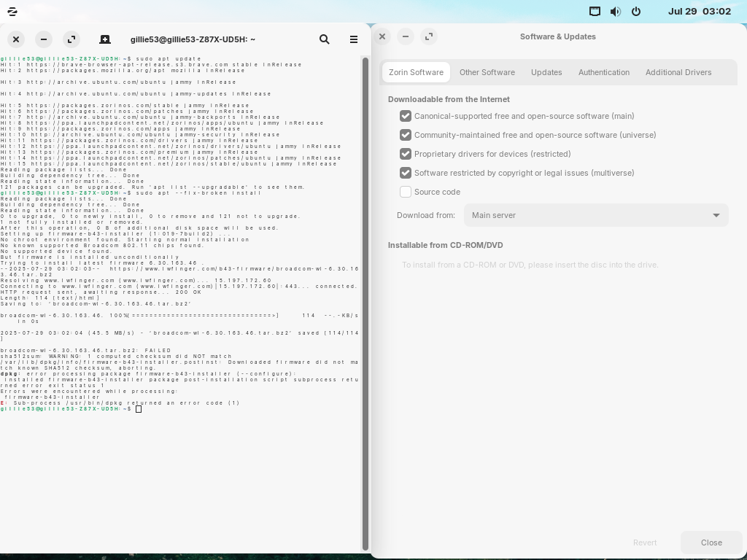Open the network status icon in the top panel
The width and height of the screenshot is (747, 560).
[x=595, y=12]
